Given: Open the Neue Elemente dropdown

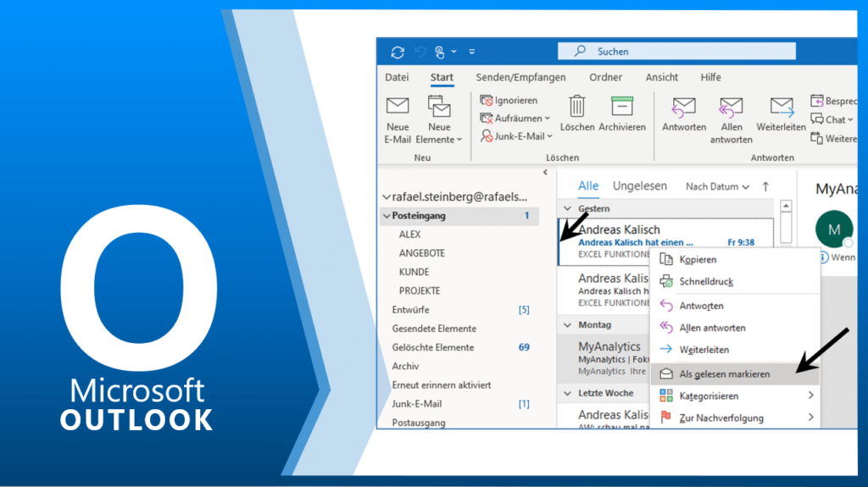Looking at the screenshot, I should coord(440,119).
